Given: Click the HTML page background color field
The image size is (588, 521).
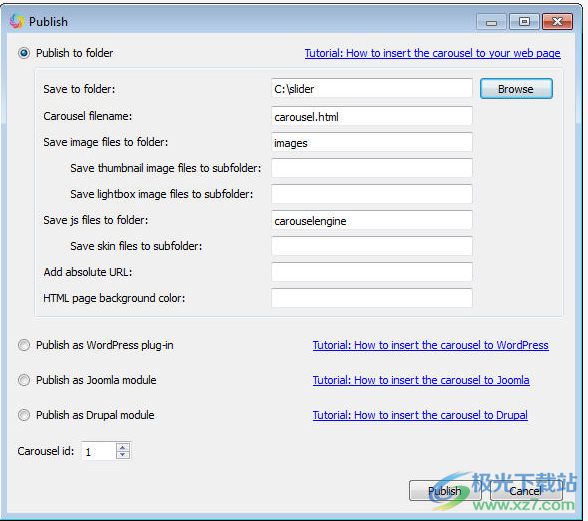Looking at the screenshot, I should (372, 298).
